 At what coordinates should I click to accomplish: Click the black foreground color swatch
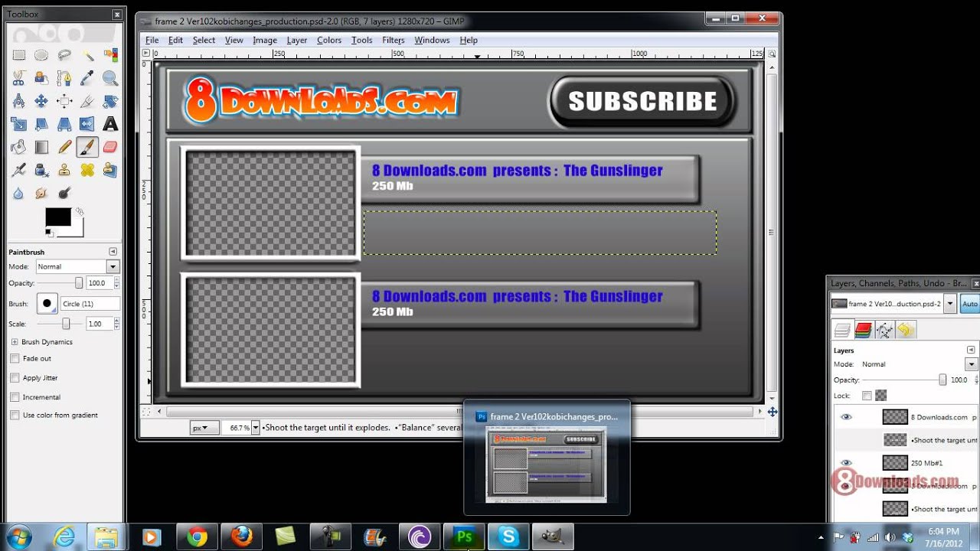pos(58,217)
